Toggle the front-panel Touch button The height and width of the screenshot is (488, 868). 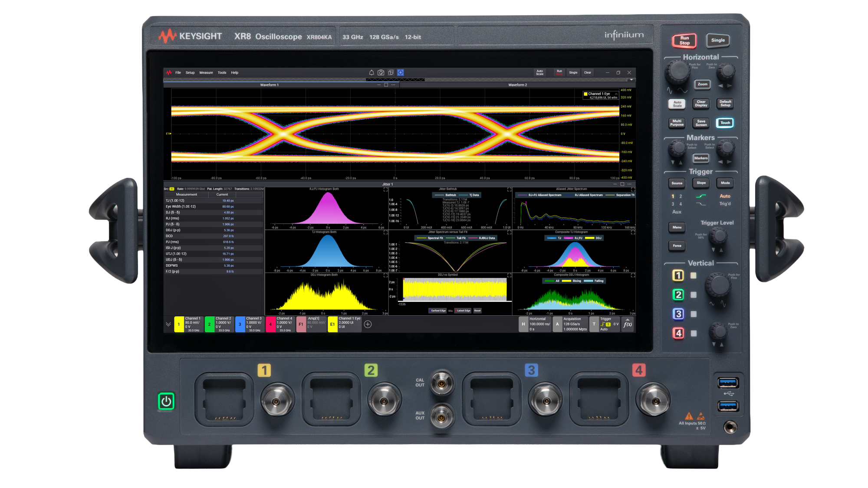click(725, 123)
